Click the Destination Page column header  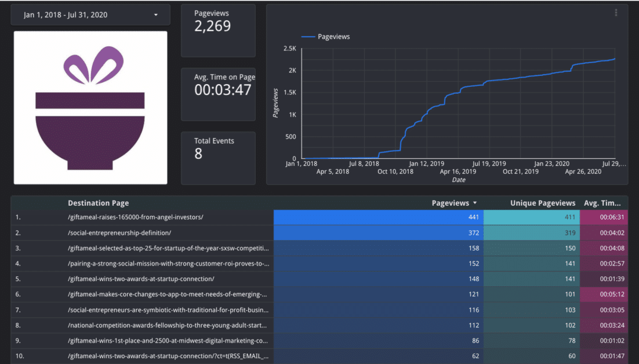[98, 203]
